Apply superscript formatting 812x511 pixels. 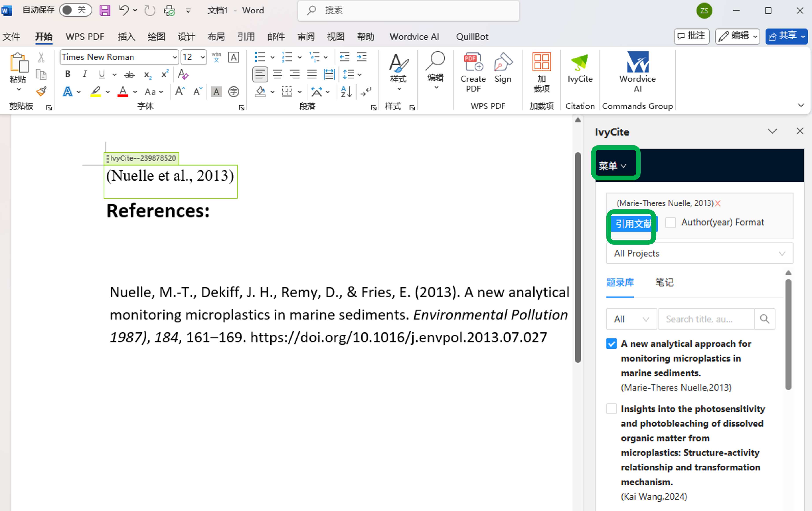tap(165, 74)
